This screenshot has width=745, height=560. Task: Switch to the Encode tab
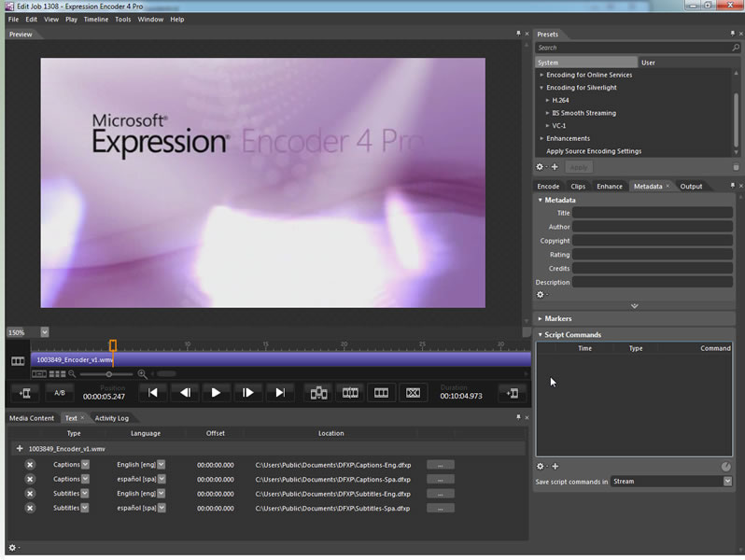point(548,186)
